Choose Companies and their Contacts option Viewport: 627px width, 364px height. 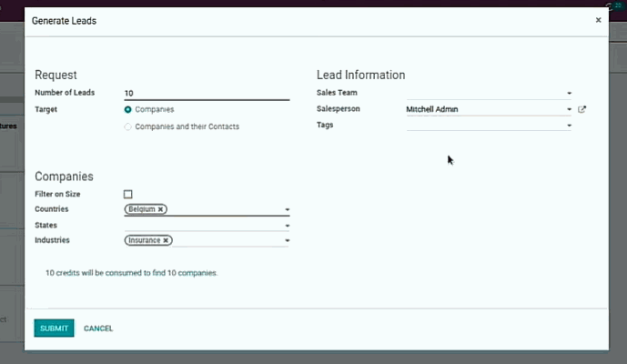[128, 127]
